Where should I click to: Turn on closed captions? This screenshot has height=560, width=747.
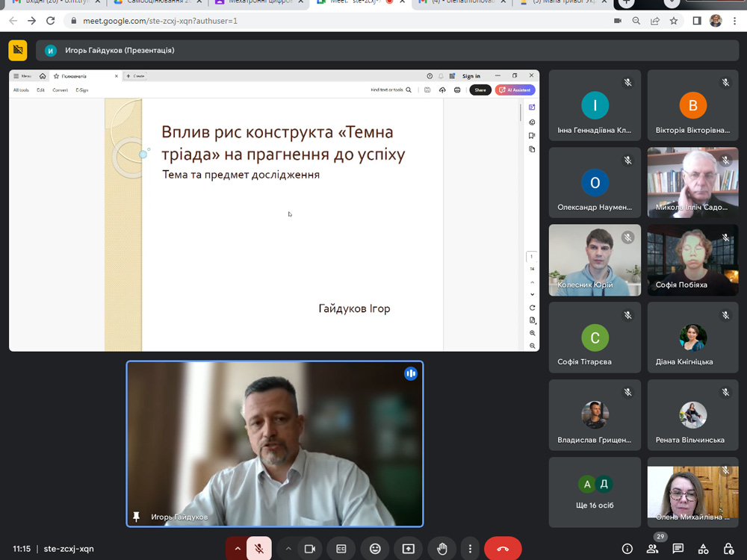(341, 549)
